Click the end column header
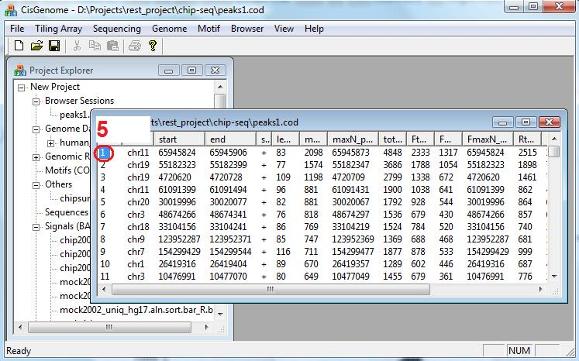Image resolution: width=579 pixels, height=361 pixels. (230, 139)
